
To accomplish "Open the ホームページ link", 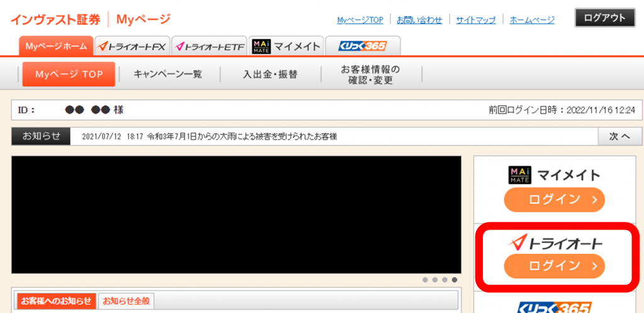I will tap(532, 19).
